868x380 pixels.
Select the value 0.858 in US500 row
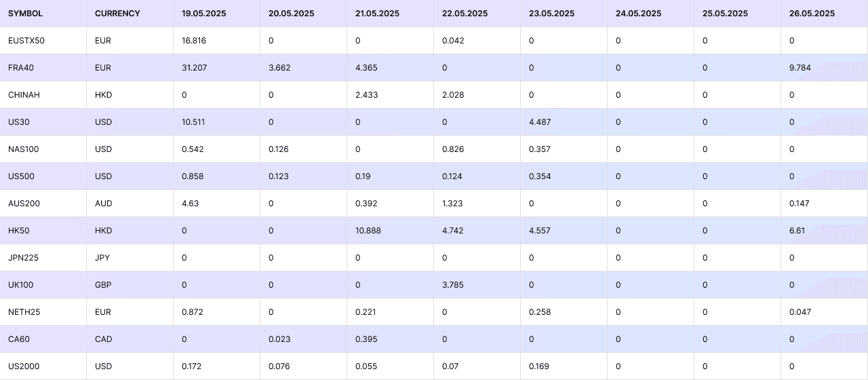(193, 176)
